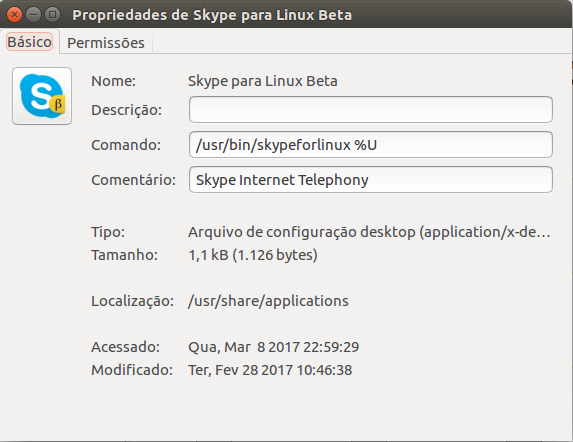The image size is (573, 442).
Task: Click into the Comando field
Action: (x=371, y=145)
